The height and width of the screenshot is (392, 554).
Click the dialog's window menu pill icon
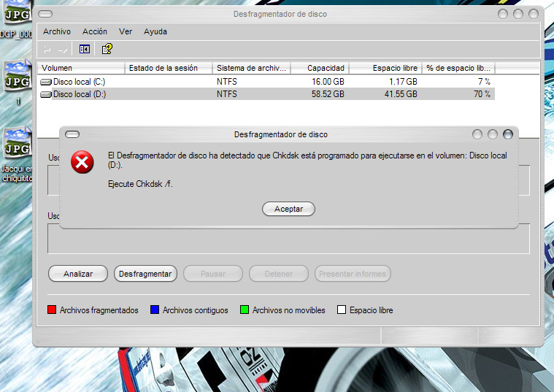click(72, 134)
